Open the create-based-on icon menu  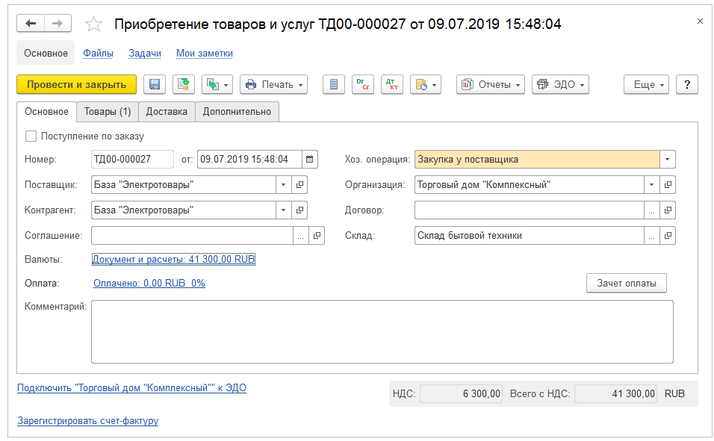(x=216, y=85)
